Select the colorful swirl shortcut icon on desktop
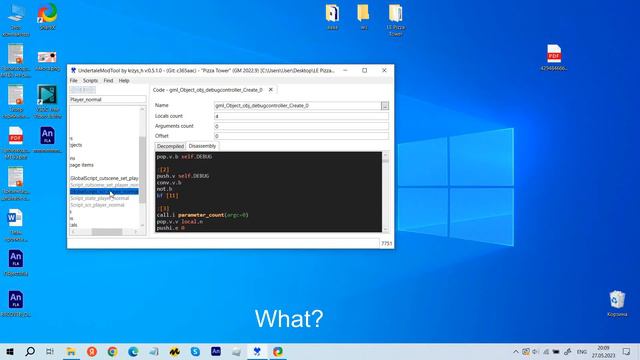This screenshot has height=360, width=640. point(47,16)
